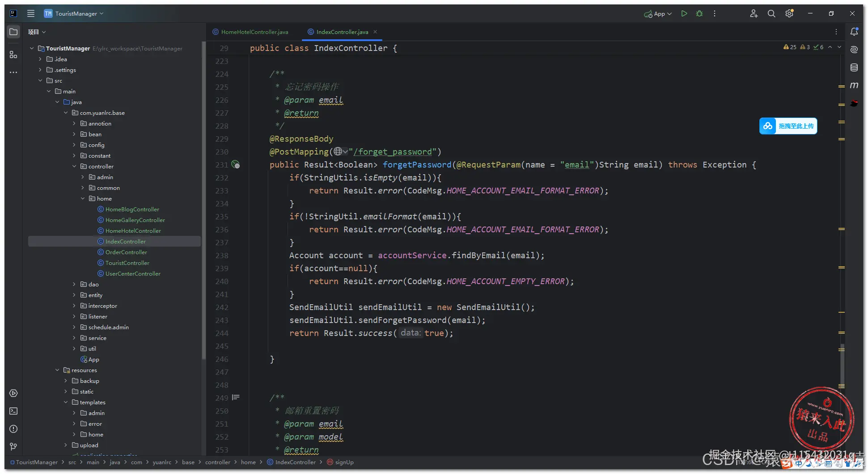This screenshot has height=474, width=868.
Task: Click the globe URL icon in PostMapping
Action: 338,152
